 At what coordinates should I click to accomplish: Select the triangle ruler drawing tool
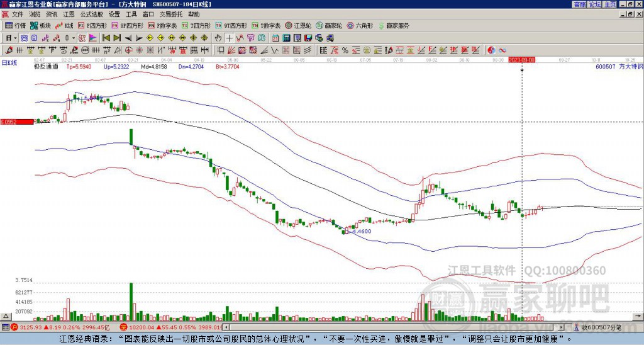coord(118,50)
